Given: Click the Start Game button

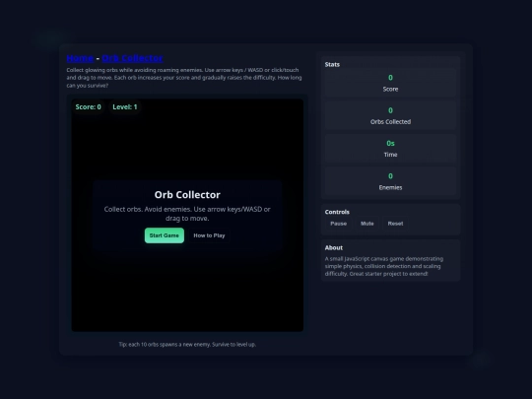Looking at the screenshot, I should 165,235.
